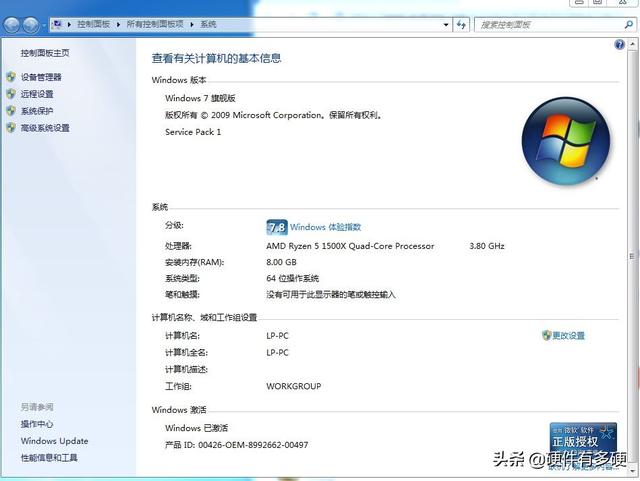Click the 64 位操作系统 value
This screenshot has width=640, height=481.
tap(293, 278)
